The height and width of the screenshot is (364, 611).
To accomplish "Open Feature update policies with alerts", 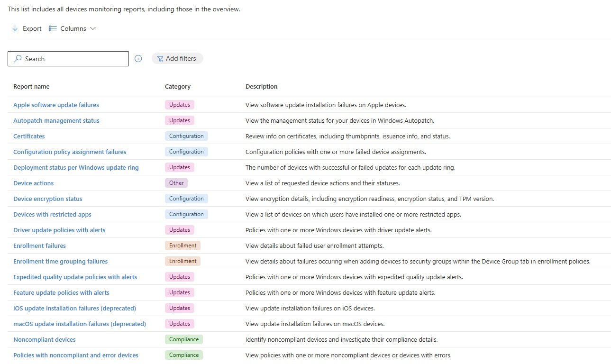I will (61, 292).
